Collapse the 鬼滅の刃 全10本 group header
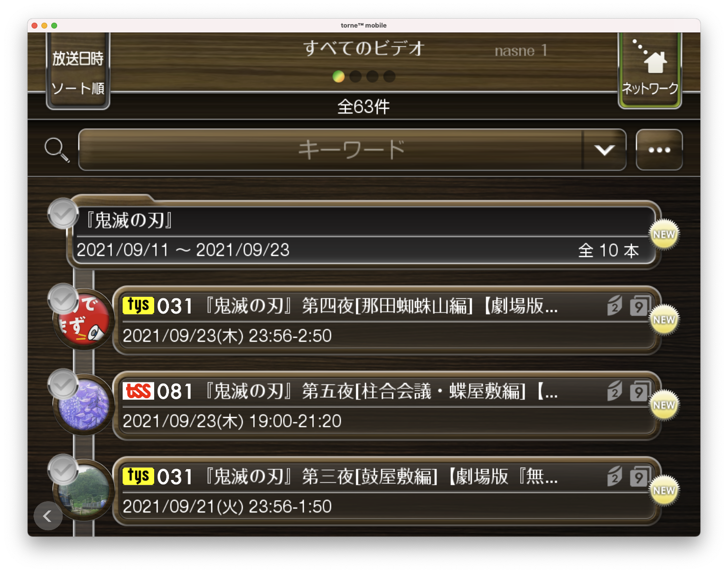Viewport: 728px width, 573px height. point(364,235)
